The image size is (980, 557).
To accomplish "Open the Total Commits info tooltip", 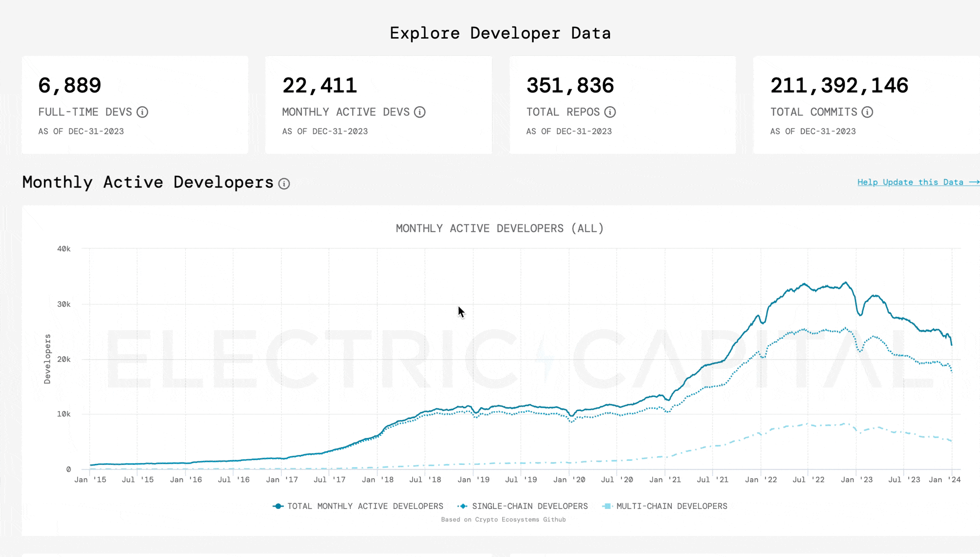I will click(867, 112).
